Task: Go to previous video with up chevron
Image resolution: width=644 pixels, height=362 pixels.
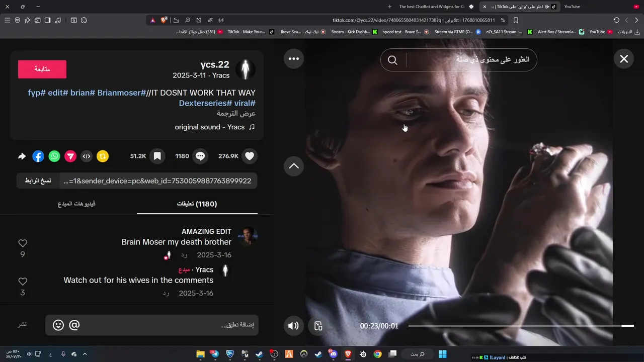Action: point(294,166)
